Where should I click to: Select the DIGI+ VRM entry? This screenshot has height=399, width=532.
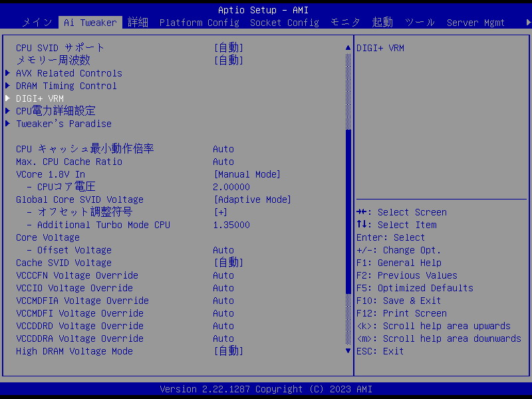[x=40, y=98]
